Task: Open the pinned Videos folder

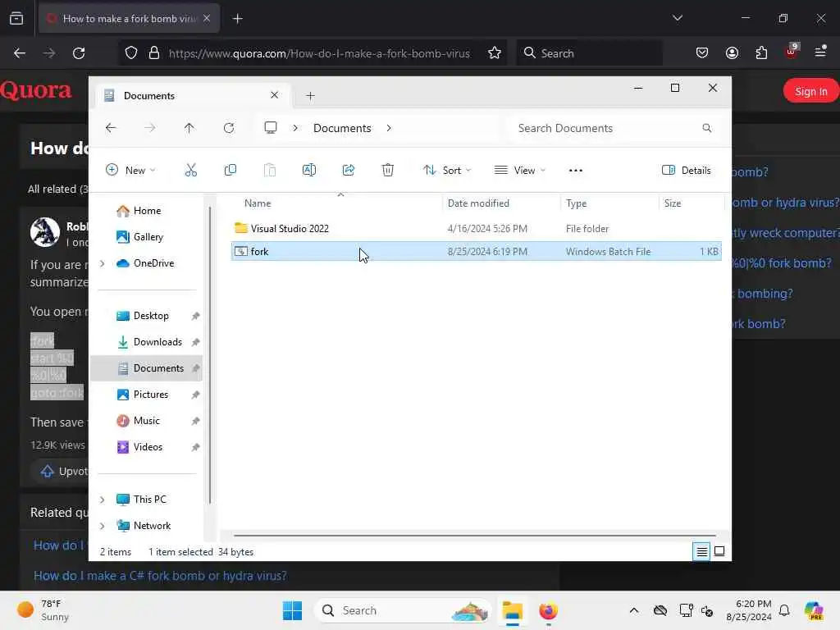Action: click(x=148, y=447)
